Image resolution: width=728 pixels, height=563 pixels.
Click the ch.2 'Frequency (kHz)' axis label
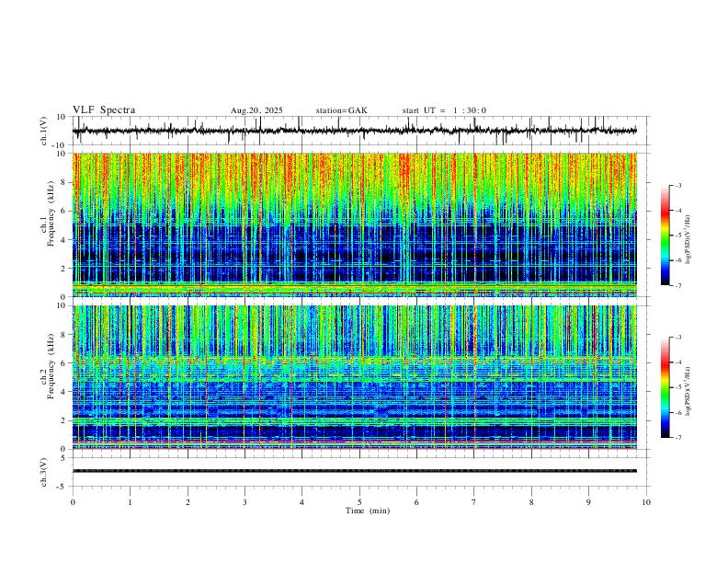pos(51,366)
